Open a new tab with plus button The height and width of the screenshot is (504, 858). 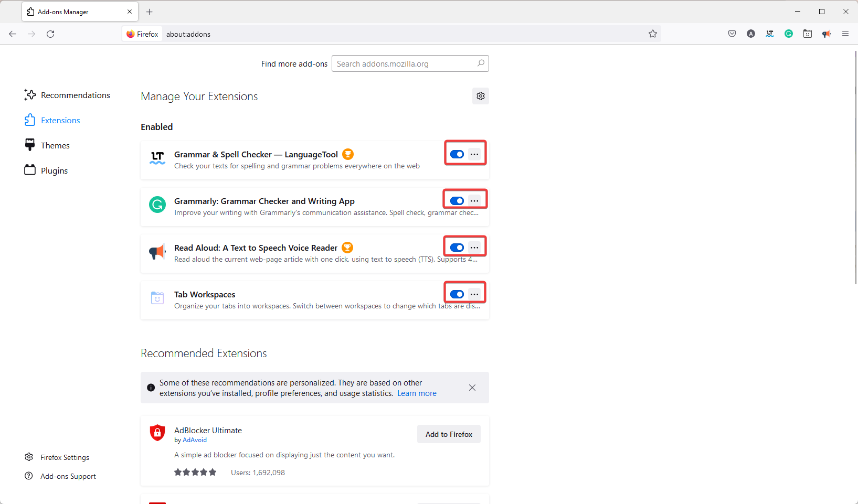click(x=150, y=12)
